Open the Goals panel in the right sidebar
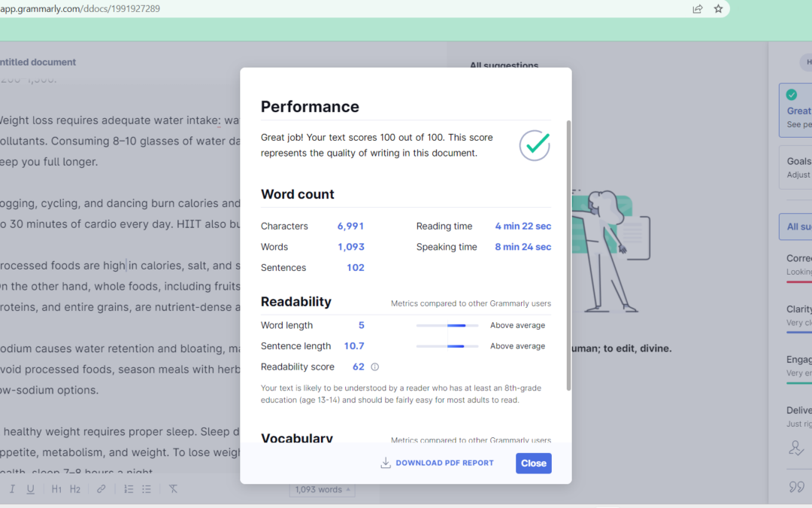This screenshot has width=812, height=508. click(796, 167)
